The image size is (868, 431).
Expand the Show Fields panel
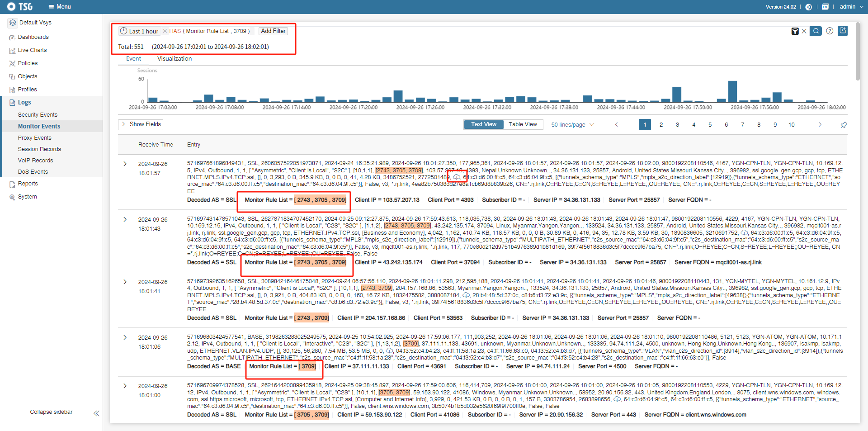(141, 124)
